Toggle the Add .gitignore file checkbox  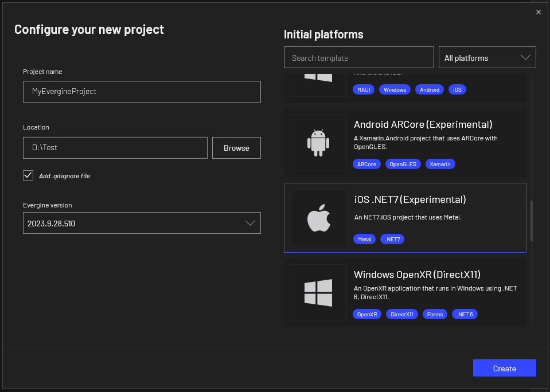click(28, 175)
